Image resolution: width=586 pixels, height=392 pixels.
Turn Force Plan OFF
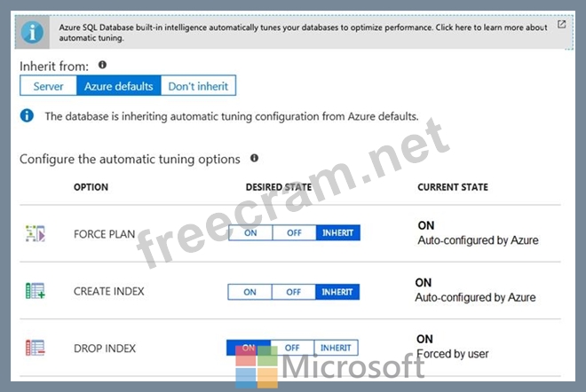pyautogui.click(x=294, y=233)
